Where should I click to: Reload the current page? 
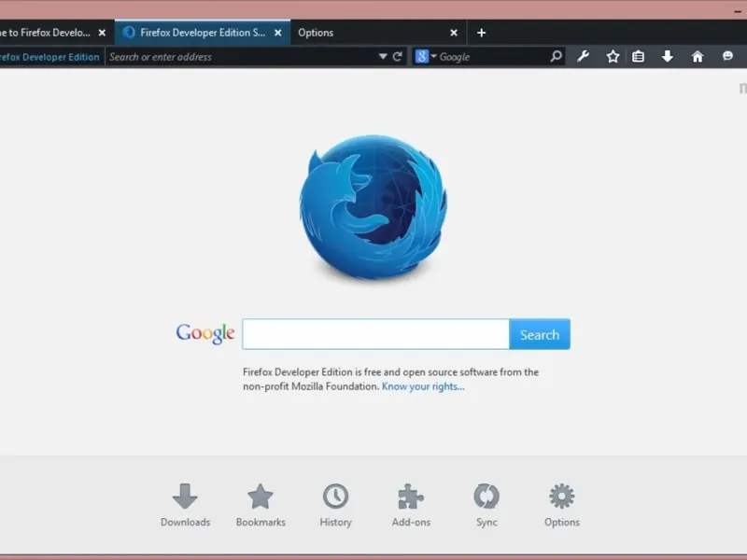[x=398, y=57]
